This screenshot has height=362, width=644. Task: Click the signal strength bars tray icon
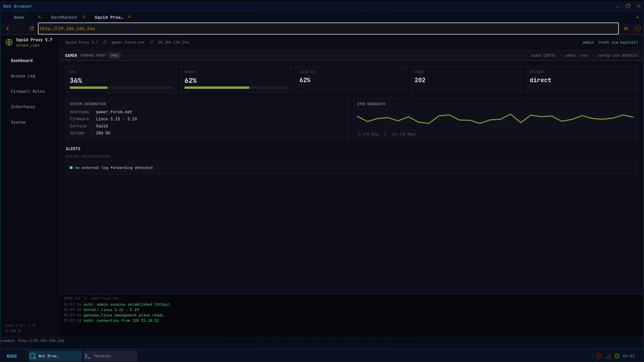pos(608,356)
